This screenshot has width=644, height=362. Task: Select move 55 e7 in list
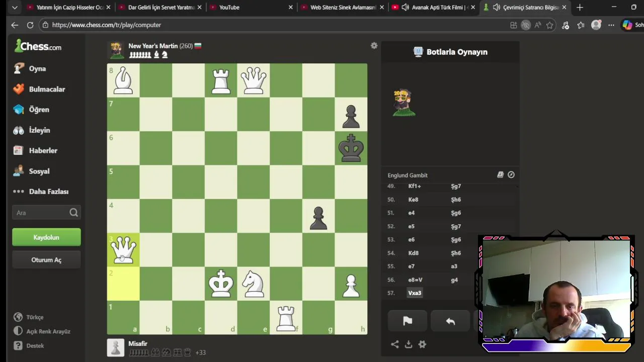coord(411,266)
